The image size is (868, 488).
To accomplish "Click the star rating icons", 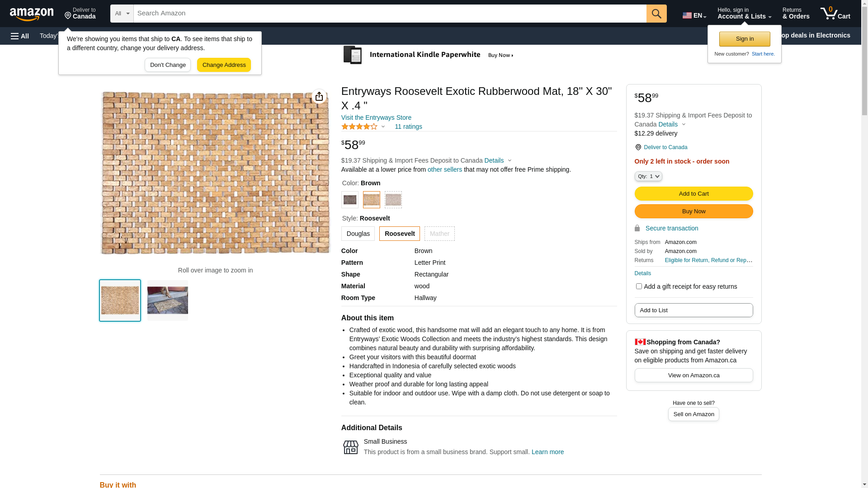I will (359, 127).
